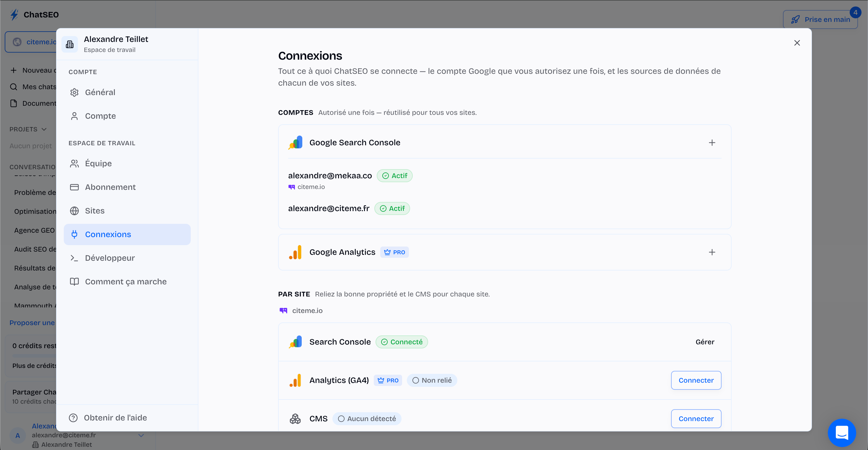Screen dimensions: 868x450
Task: Open the Compte settings section
Action: pyautogui.click(x=127, y=116)
